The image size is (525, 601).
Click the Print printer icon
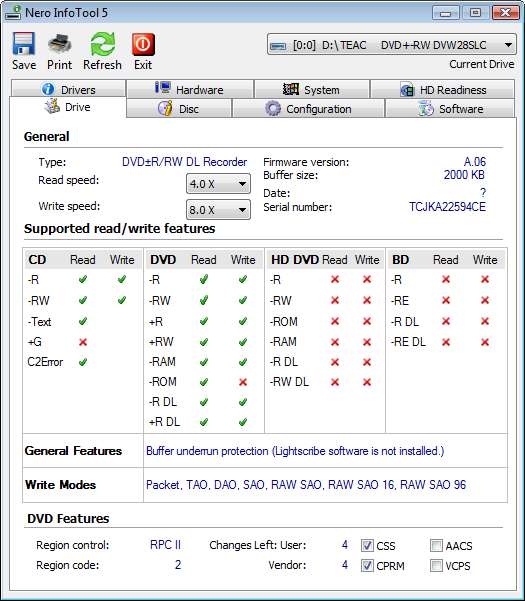coord(59,44)
